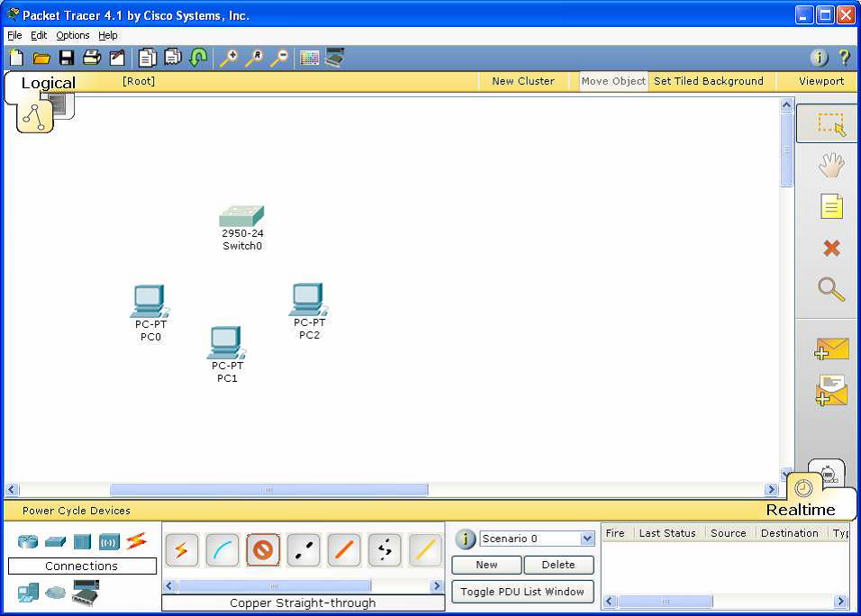This screenshot has width=861, height=616.
Task: Switch to Simulation mode tab
Action: 828,472
